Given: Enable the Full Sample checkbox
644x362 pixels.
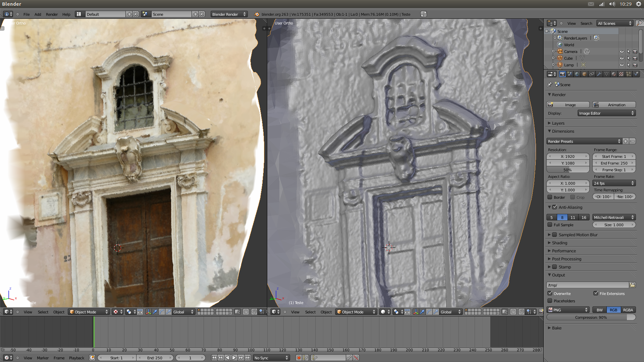Looking at the screenshot, I should pyautogui.click(x=550, y=225).
